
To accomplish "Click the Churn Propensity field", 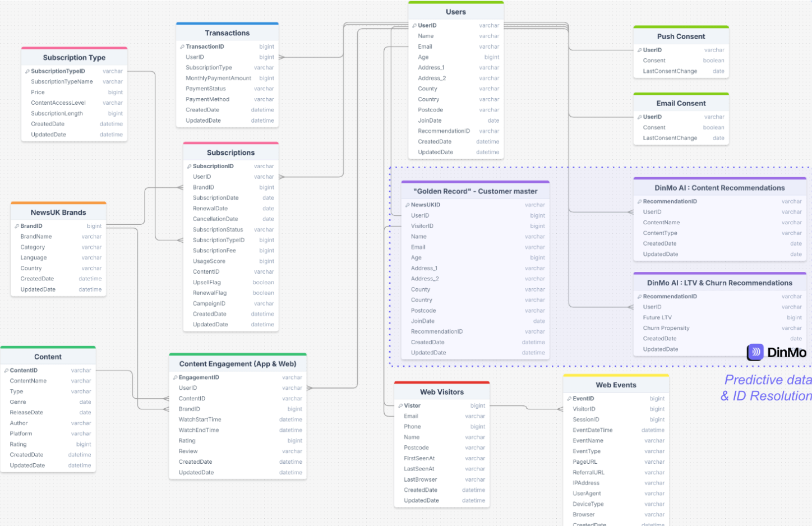I will [719, 328].
